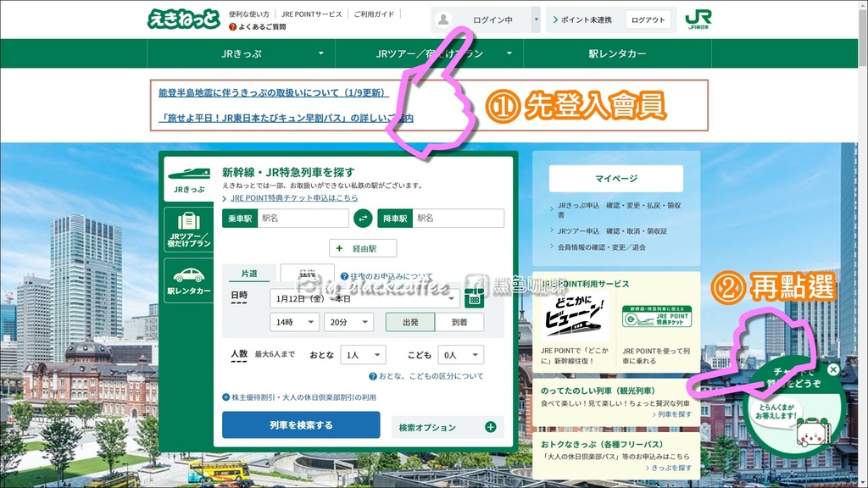Open the 14時 hour dropdown
Image resolution: width=868 pixels, height=488 pixels.
(x=294, y=322)
